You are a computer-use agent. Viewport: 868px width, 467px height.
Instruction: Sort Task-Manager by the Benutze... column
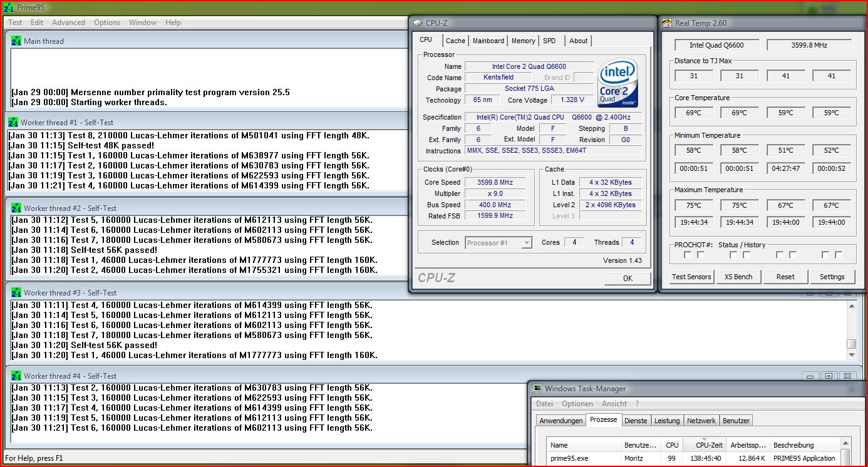tap(642, 445)
